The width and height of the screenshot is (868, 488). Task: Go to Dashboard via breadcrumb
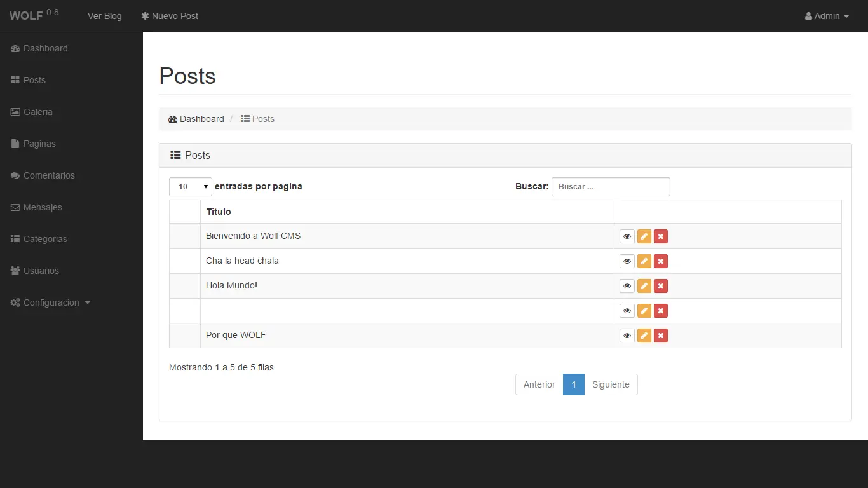pyautogui.click(x=196, y=119)
